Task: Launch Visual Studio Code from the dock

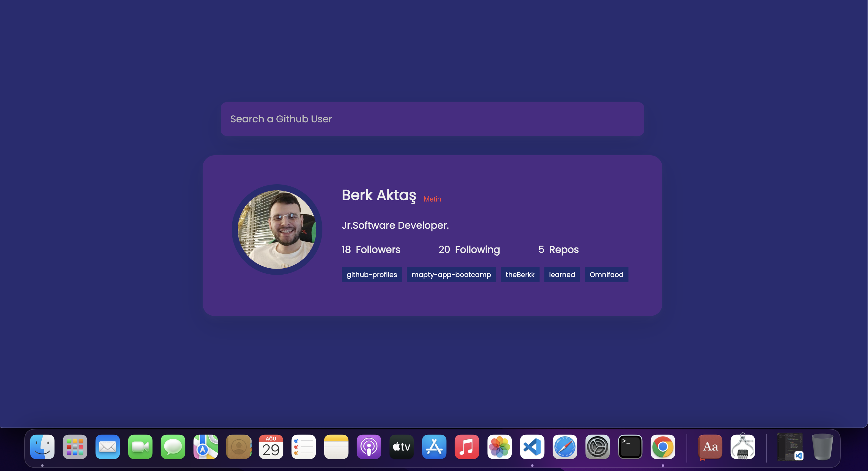Action: 532,447
